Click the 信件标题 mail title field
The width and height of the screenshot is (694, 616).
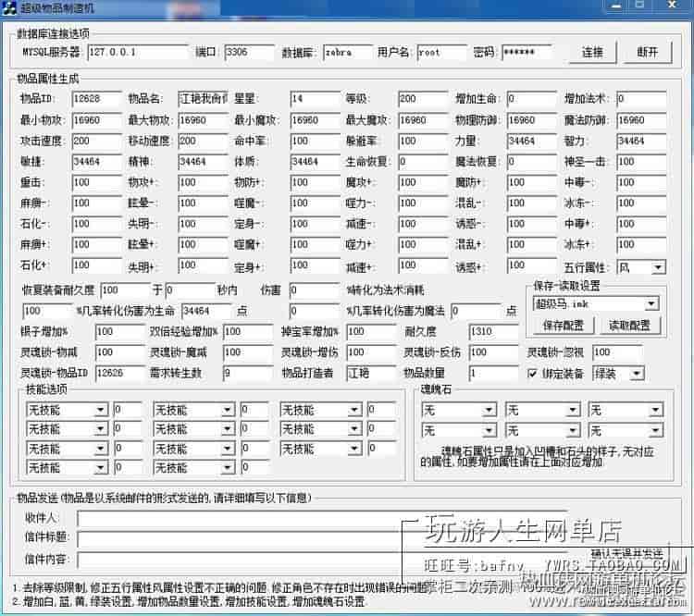click(278, 537)
